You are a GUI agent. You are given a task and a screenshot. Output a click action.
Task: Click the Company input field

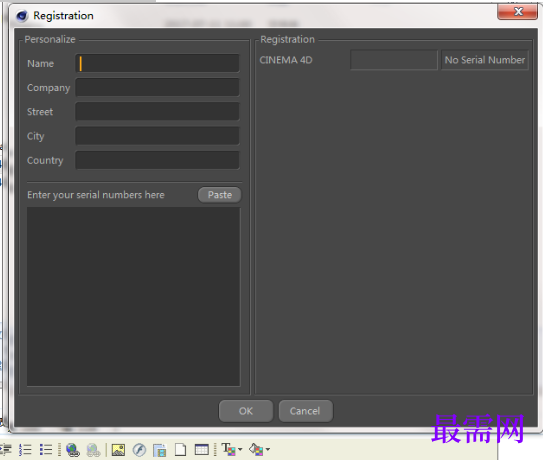pyautogui.click(x=157, y=87)
